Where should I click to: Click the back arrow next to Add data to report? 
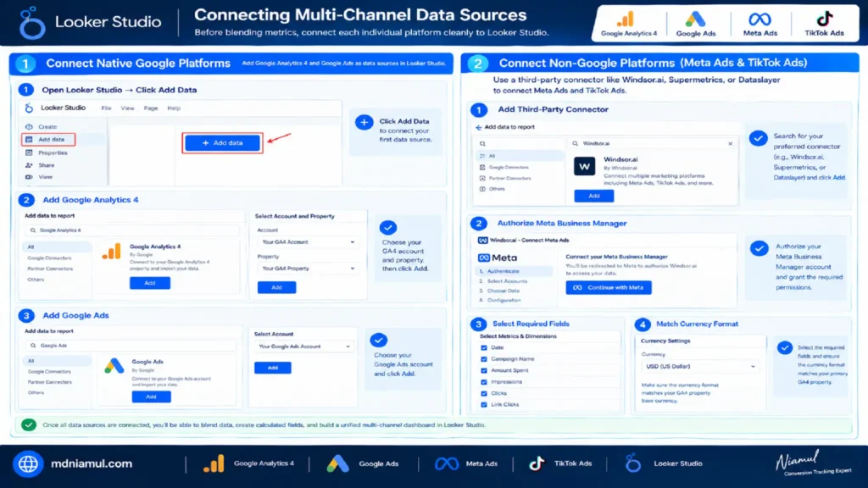click(x=478, y=127)
